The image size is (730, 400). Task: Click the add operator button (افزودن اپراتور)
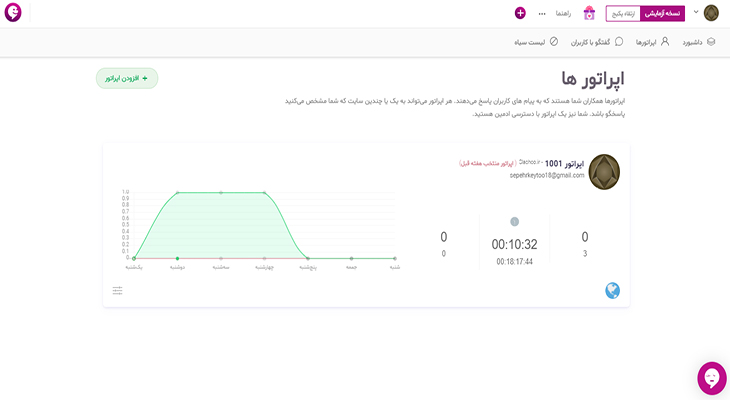pos(127,78)
